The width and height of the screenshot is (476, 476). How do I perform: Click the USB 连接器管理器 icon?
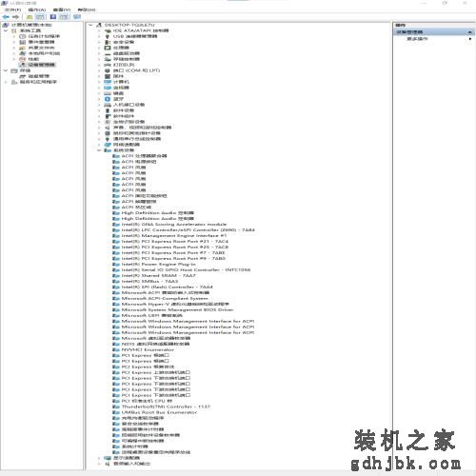click(x=108, y=36)
